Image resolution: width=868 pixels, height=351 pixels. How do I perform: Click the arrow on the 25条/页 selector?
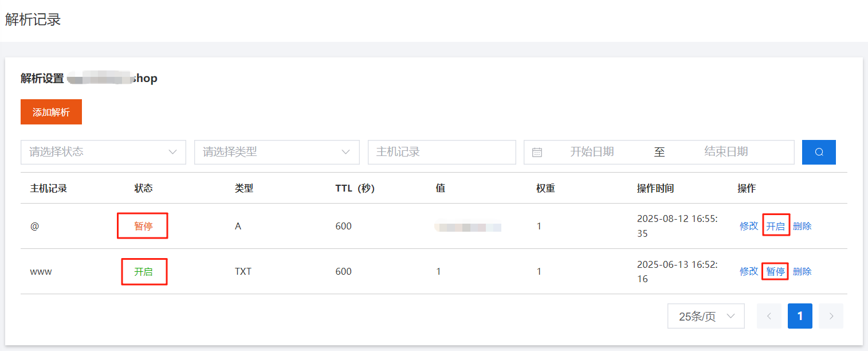(x=732, y=316)
